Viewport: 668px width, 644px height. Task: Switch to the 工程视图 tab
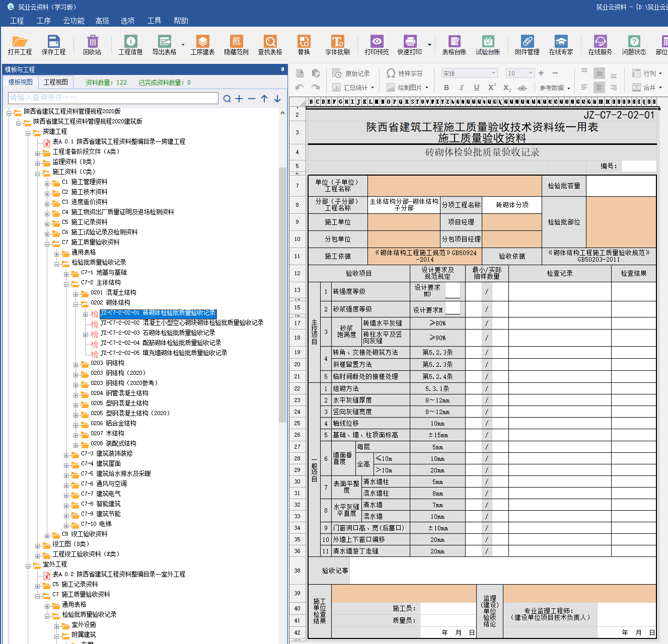[x=55, y=82]
